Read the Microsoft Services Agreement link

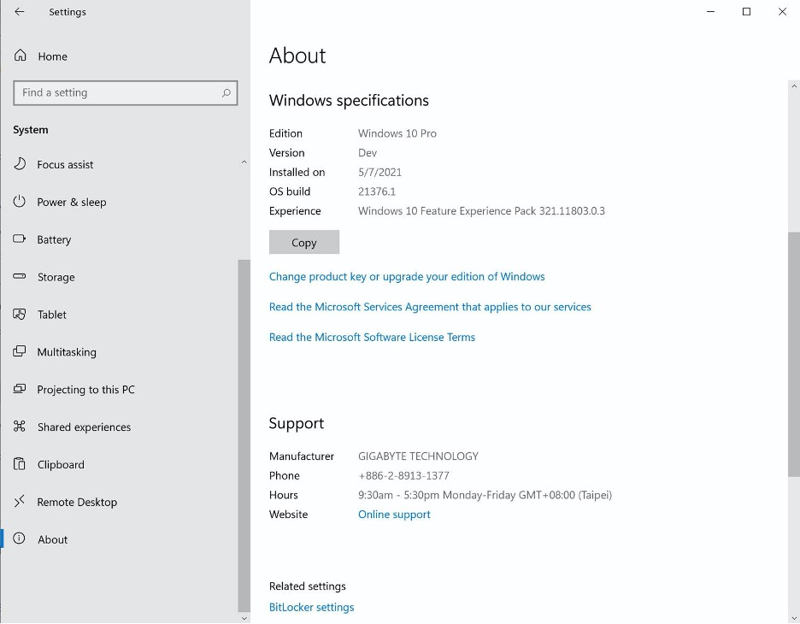(430, 307)
